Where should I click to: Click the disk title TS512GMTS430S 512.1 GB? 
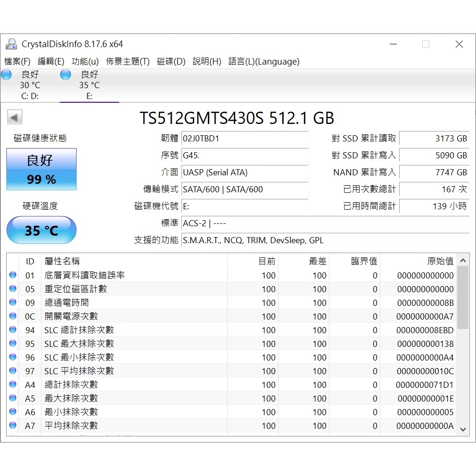point(237,118)
